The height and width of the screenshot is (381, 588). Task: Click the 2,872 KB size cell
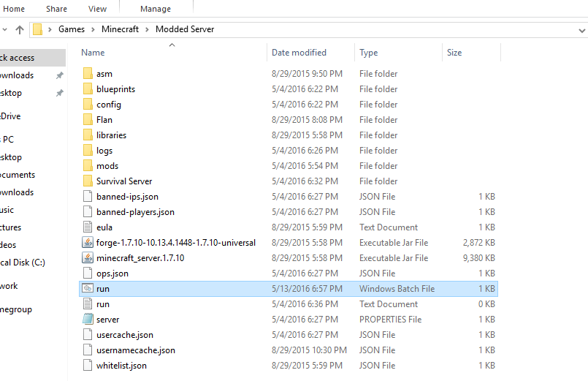pyautogui.click(x=479, y=243)
